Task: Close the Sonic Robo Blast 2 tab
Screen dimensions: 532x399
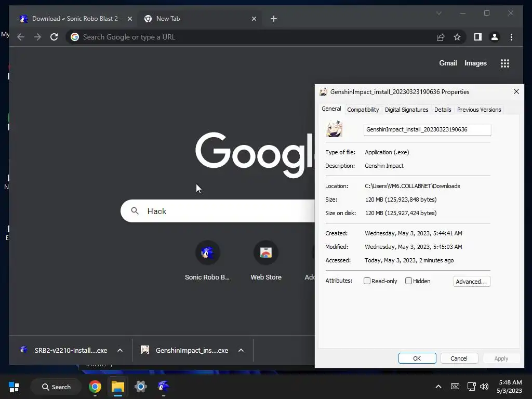Action: click(x=129, y=19)
